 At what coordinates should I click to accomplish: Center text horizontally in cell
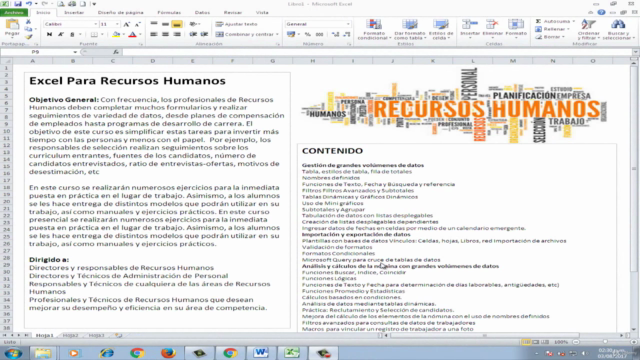point(165,34)
